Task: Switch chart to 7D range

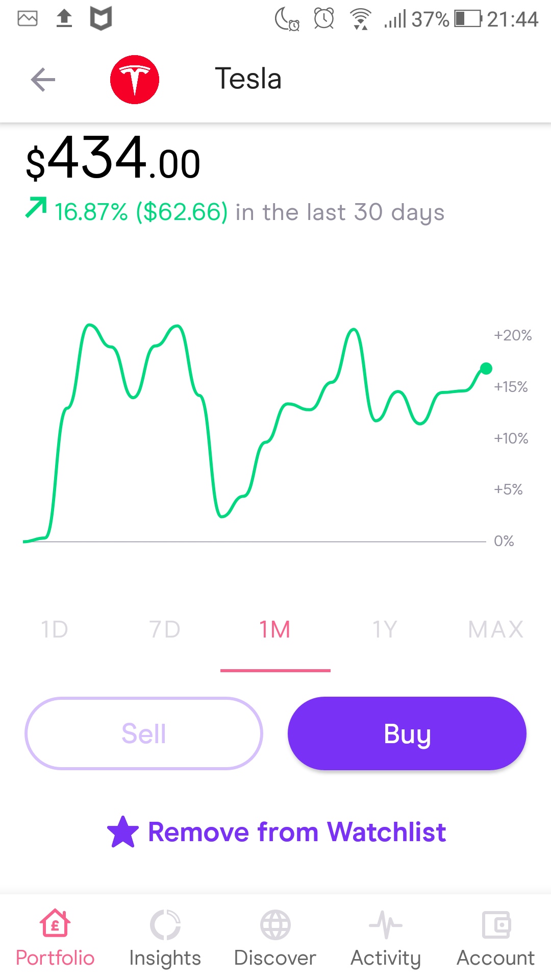Action: pyautogui.click(x=165, y=629)
